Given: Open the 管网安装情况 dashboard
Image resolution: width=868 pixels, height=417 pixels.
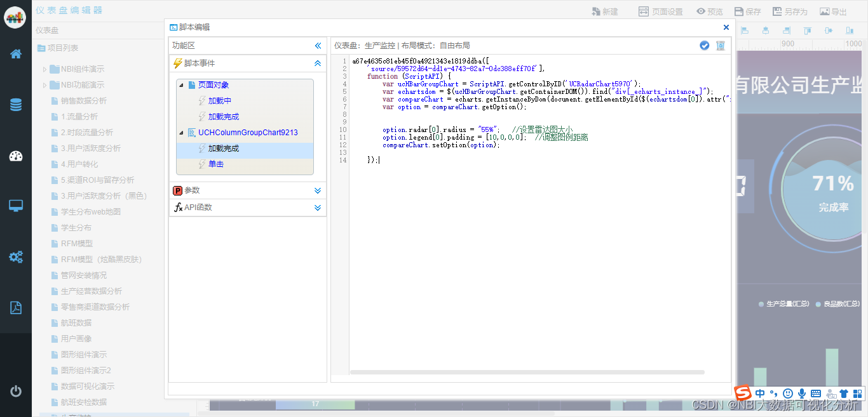Looking at the screenshot, I should click(x=84, y=275).
